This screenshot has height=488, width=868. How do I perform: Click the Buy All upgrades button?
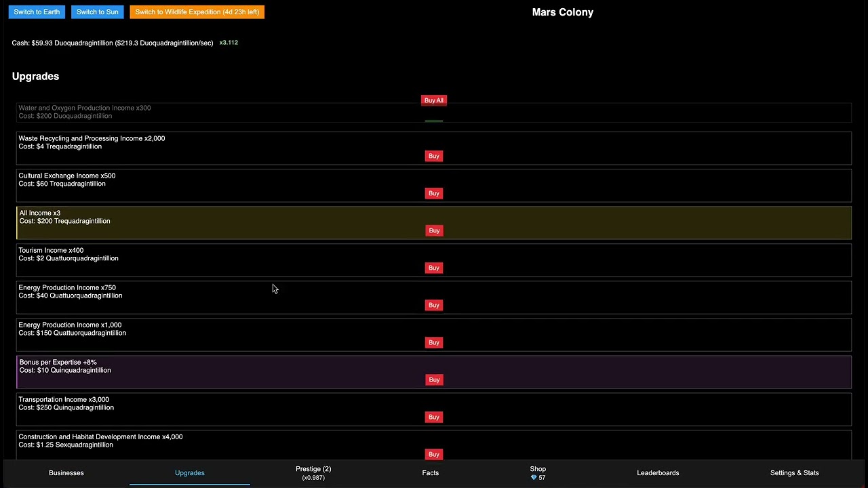433,100
